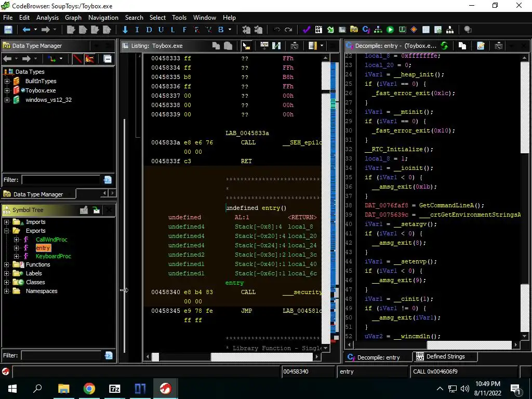Open the Navigation menu
The image size is (532, 399).
(103, 18)
